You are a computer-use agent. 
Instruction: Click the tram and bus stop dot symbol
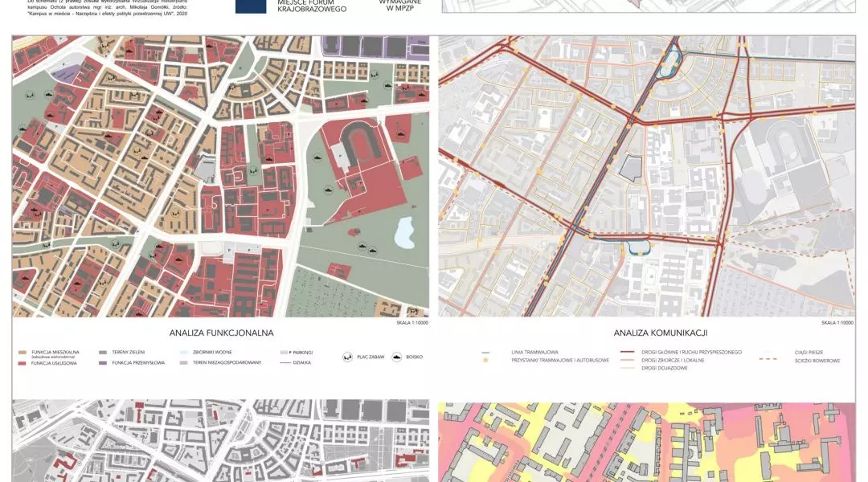(x=485, y=360)
